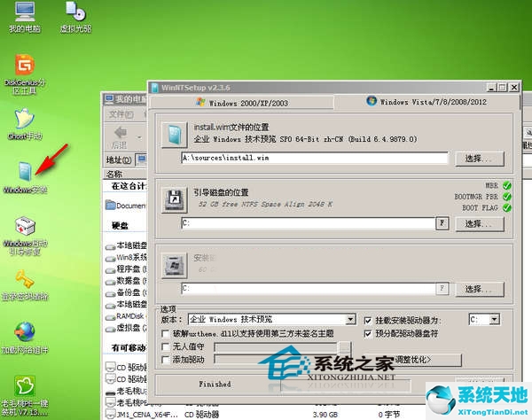Check the BOOTMGR PBR green status indicator
Image resolution: width=532 pixels, height=420 pixels.
[x=507, y=197]
